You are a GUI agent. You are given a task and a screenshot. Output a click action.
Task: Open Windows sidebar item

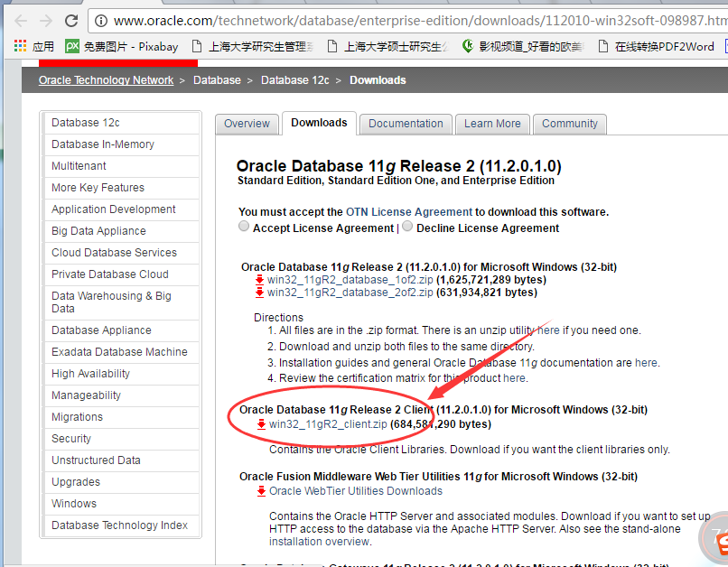pyautogui.click(x=122, y=504)
